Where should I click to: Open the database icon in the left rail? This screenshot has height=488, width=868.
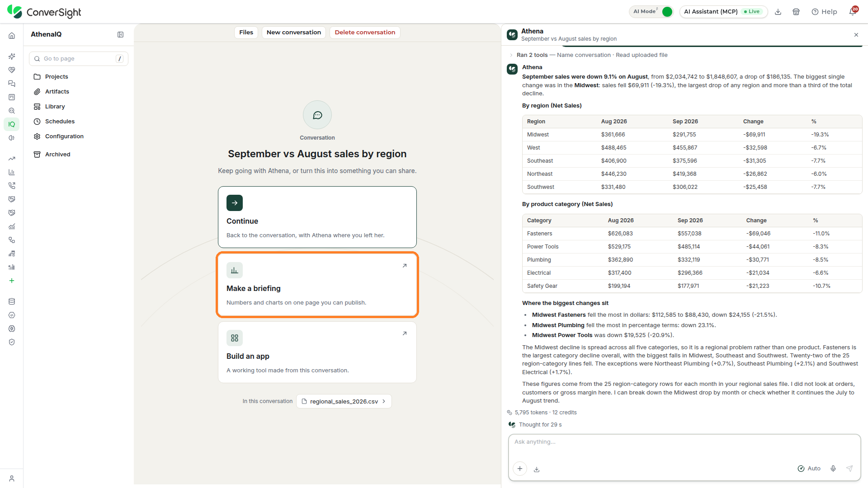[x=12, y=301]
